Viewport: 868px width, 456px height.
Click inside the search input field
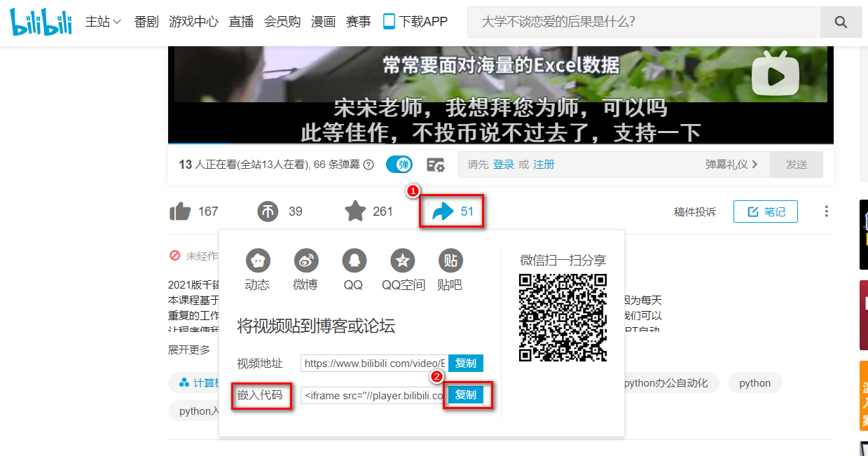616,22
